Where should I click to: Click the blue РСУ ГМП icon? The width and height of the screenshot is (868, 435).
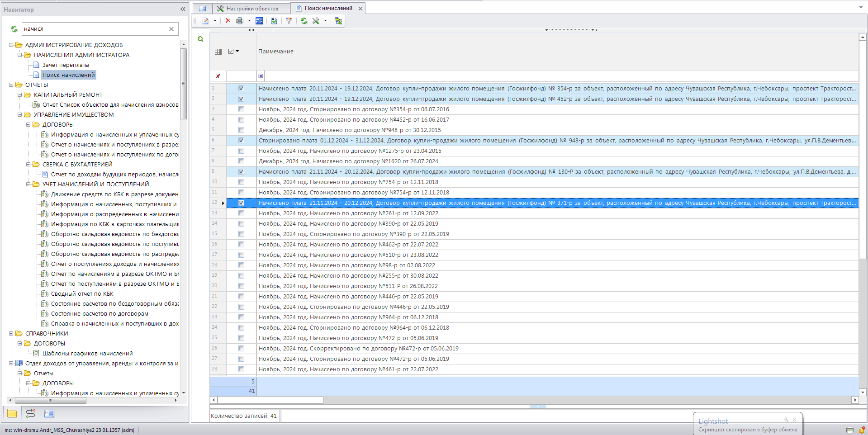pos(259,21)
